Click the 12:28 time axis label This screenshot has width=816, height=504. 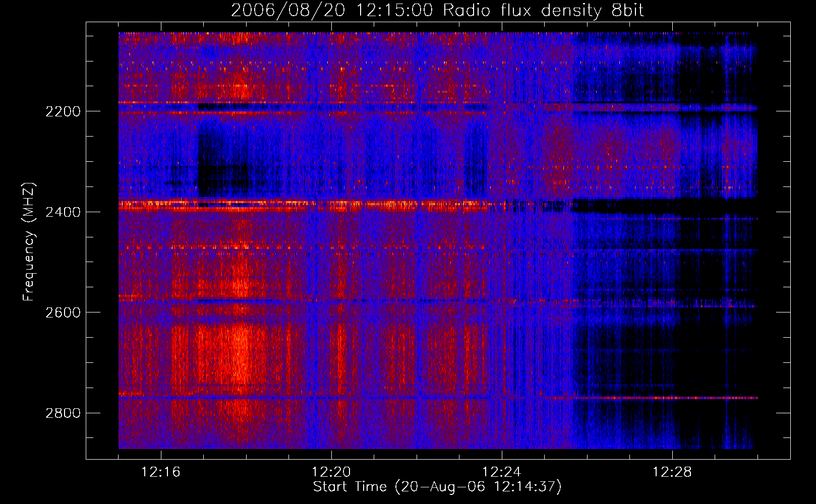[x=672, y=472]
